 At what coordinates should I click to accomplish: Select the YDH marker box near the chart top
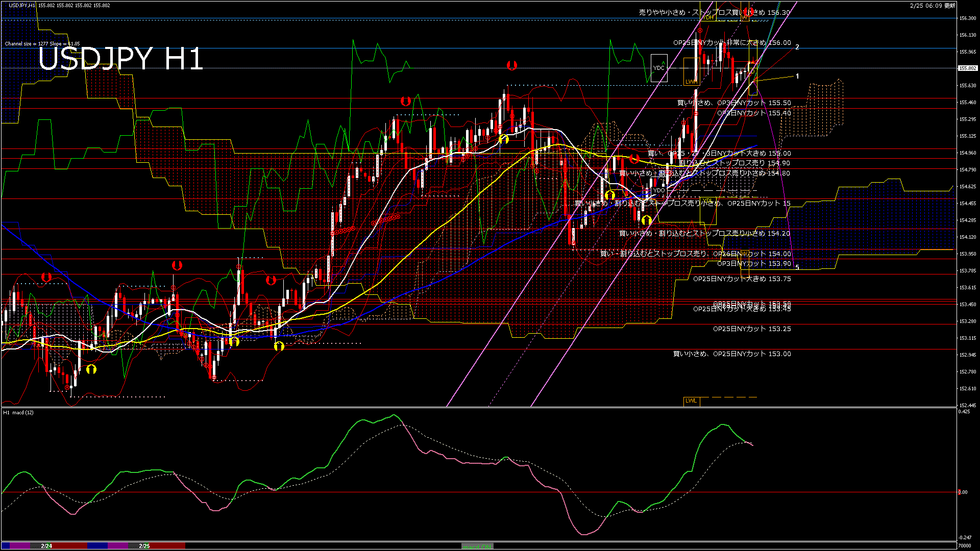point(708,17)
